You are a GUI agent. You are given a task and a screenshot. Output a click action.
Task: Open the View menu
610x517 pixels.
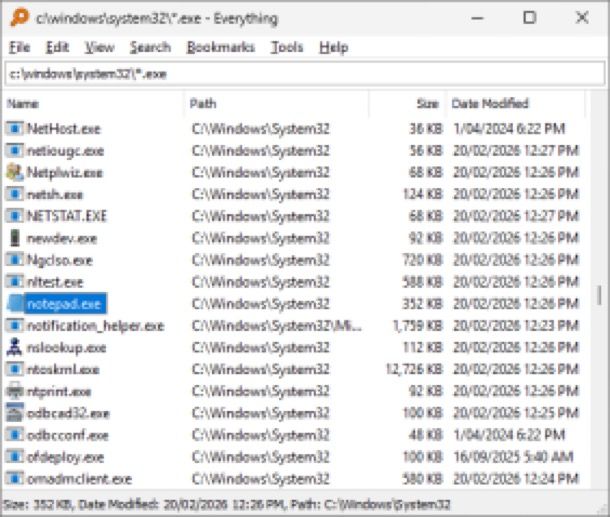click(100, 47)
